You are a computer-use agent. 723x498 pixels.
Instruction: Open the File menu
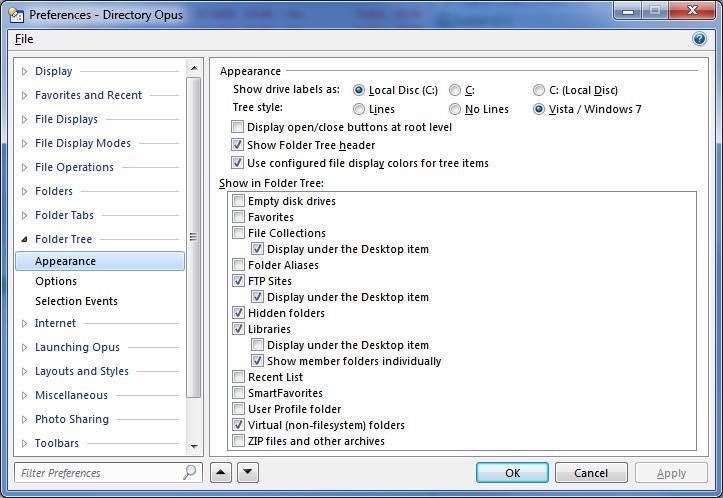coord(24,39)
